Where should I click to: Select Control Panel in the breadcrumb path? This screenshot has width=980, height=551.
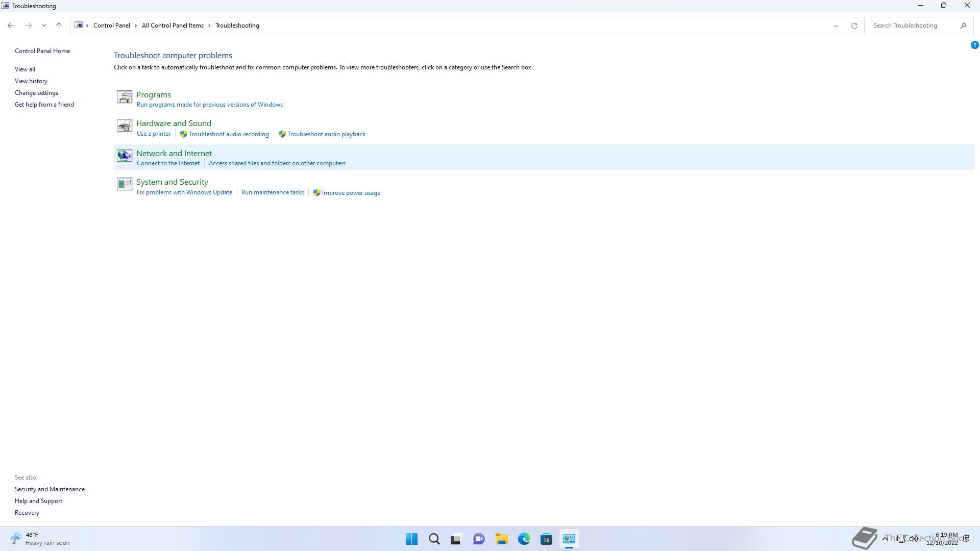pos(111,26)
